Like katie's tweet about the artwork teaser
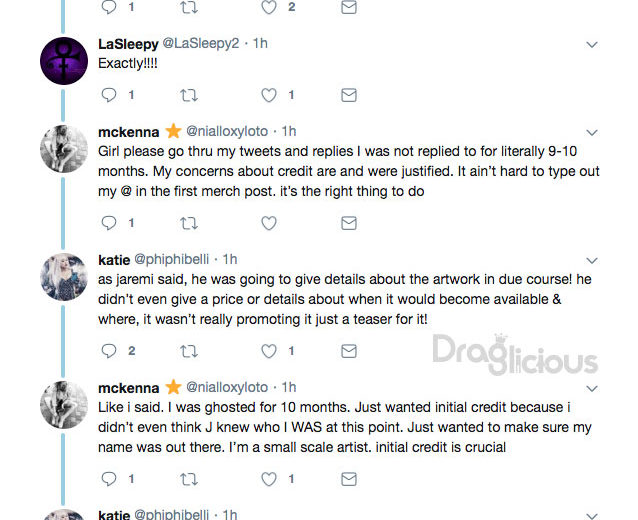Screen dimensions: 638x520 point(269,351)
